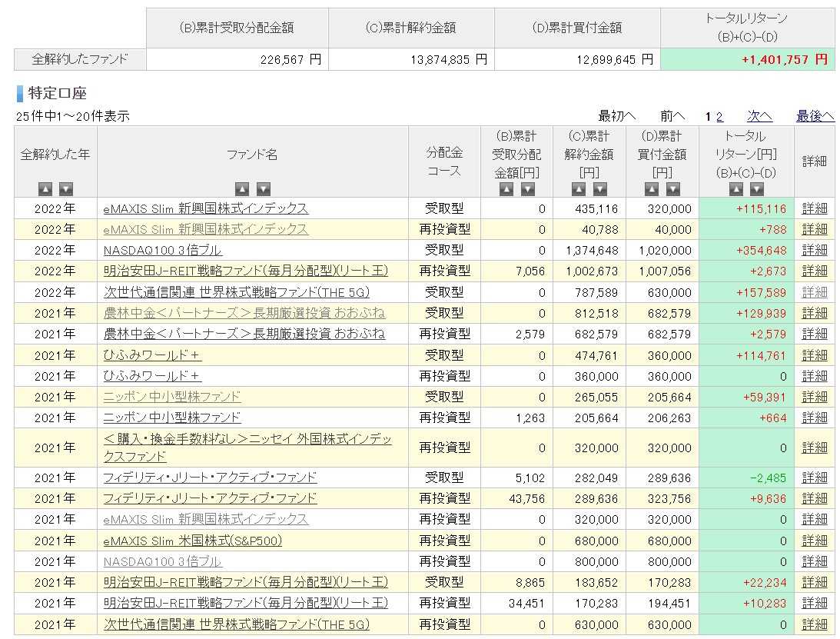Open 詳細 for first eMAXIS Slim 新興国株式 row

click(x=815, y=208)
